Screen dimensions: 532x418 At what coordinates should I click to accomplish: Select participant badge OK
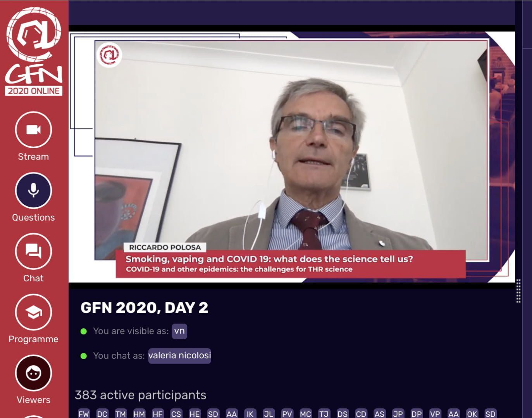[472, 414]
